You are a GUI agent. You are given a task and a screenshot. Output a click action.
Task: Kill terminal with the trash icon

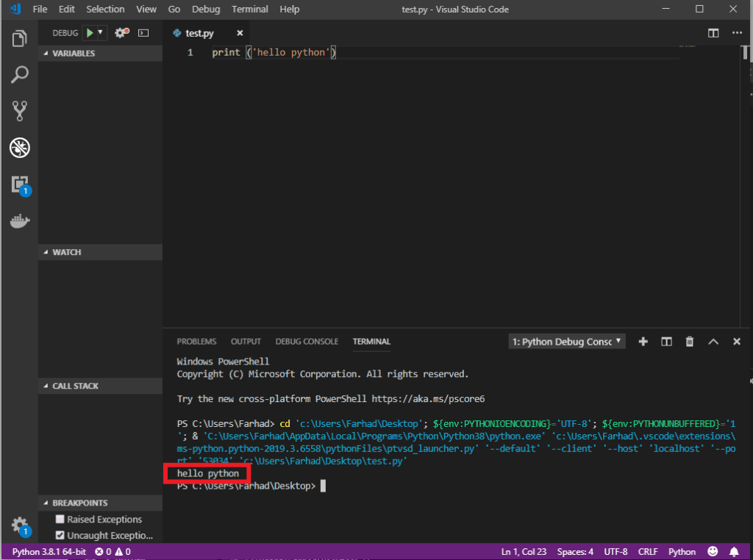pyautogui.click(x=689, y=342)
